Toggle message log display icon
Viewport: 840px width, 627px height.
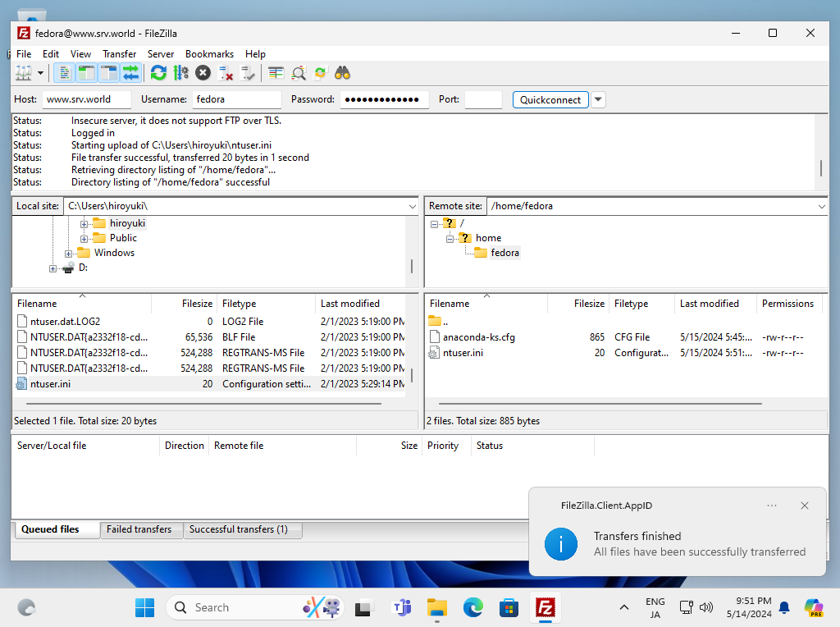[x=64, y=73]
